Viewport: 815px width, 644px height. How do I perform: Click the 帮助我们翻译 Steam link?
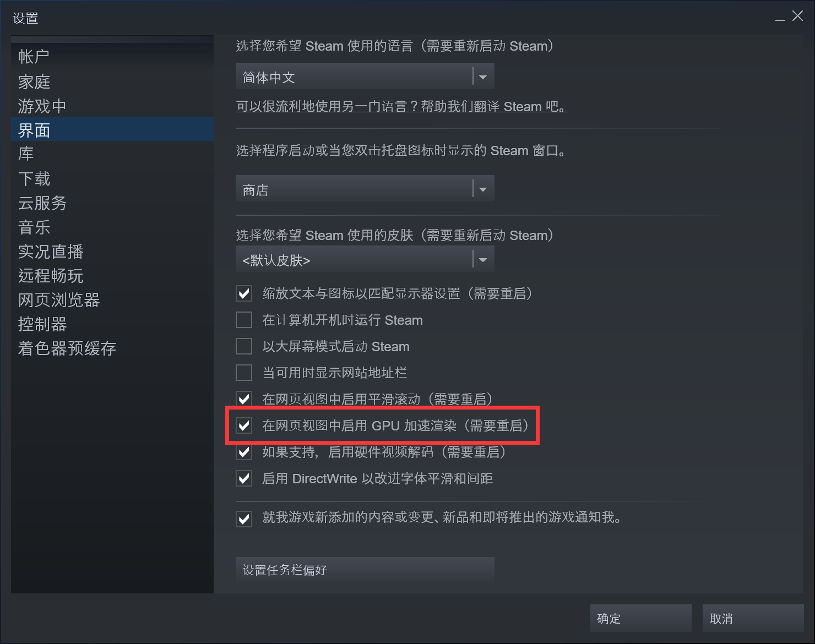pyautogui.click(x=401, y=106)
